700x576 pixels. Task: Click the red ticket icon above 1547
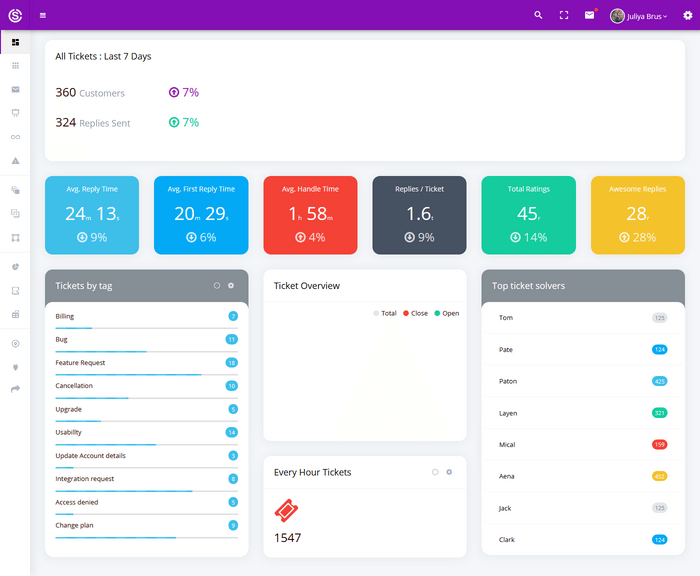[286, 510]
